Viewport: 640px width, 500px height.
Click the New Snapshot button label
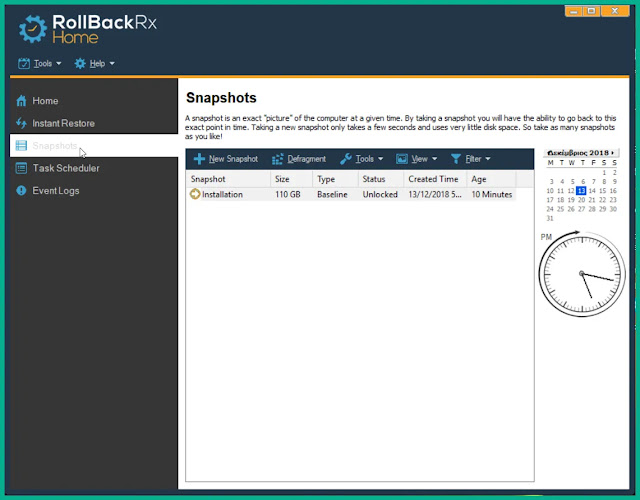[x=233, y=159]
